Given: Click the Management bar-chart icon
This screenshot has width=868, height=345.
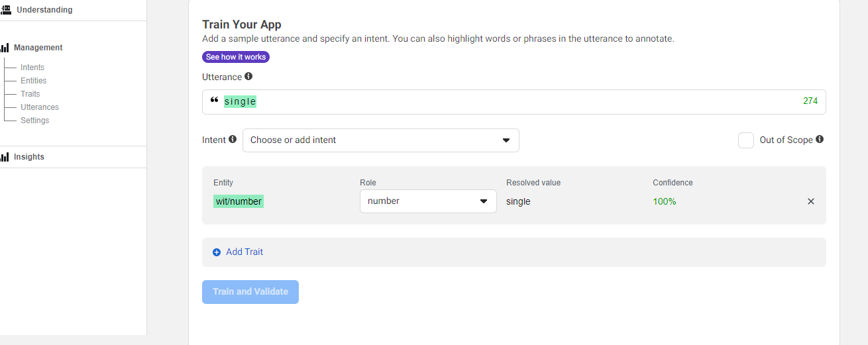Looking at the screenshot, I should click(5, 48).
